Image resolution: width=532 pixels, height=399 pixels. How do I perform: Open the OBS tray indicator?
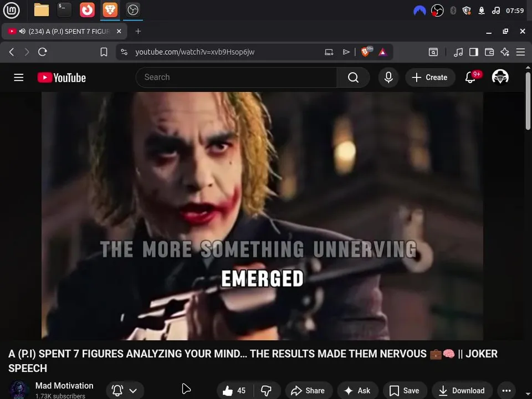pyautogui.click(x=437, y=11)
